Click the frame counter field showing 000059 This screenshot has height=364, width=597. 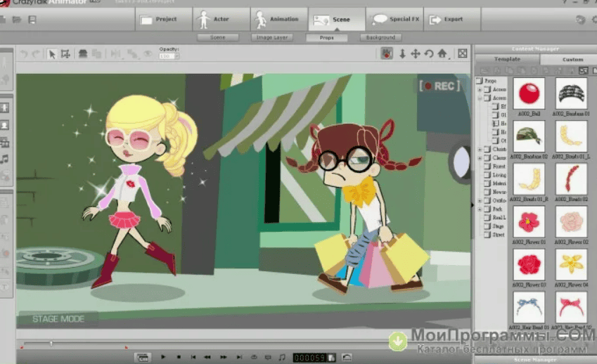[x=310, y=358]
